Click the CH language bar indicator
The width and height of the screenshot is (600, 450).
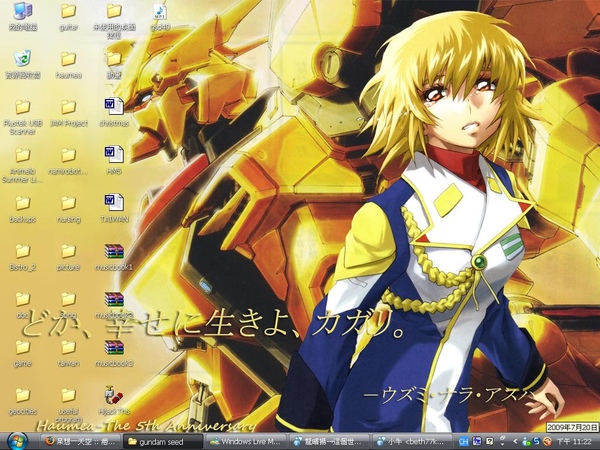(463, 442)
